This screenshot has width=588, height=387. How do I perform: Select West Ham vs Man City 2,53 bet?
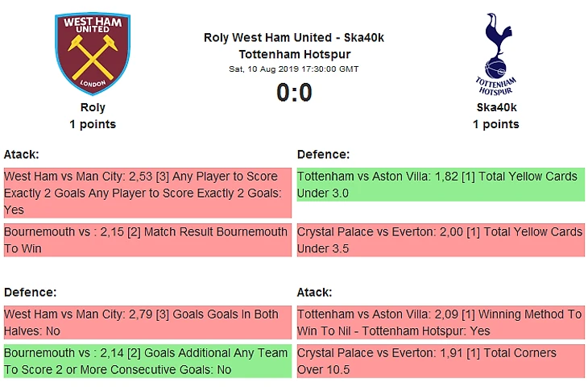pos(147,193)
